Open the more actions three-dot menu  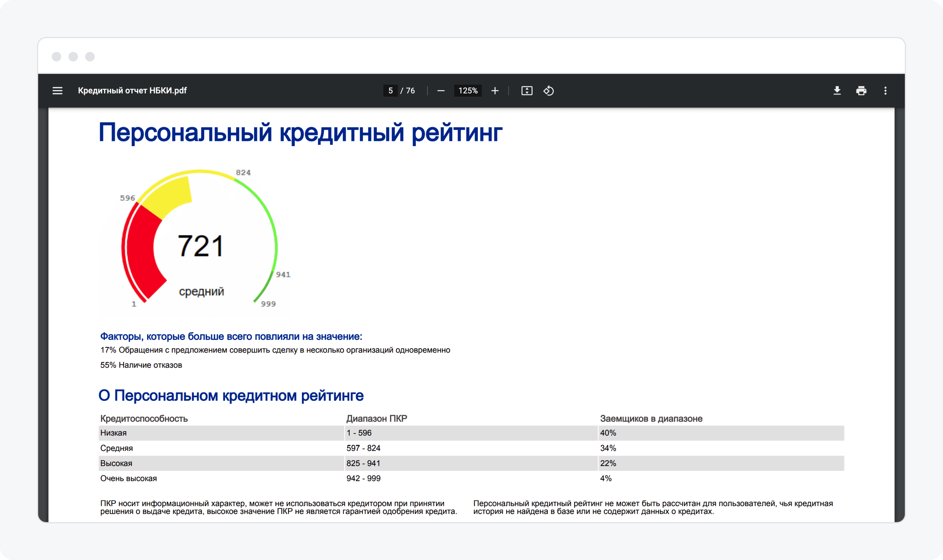[x=885, y=91]
